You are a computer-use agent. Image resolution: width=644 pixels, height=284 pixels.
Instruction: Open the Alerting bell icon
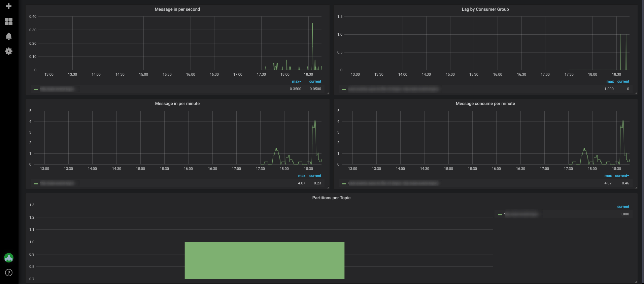click(9, 36)
